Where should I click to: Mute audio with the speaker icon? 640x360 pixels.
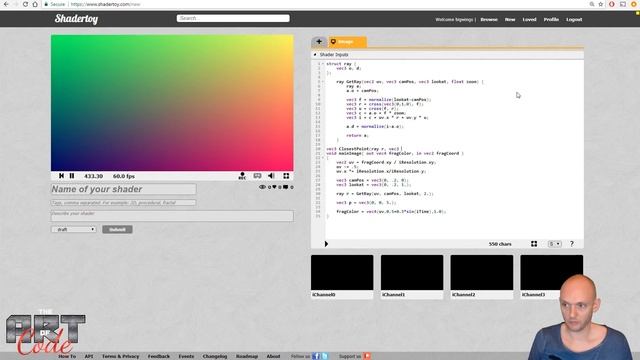pyautogui.click(x=271, y=176)
